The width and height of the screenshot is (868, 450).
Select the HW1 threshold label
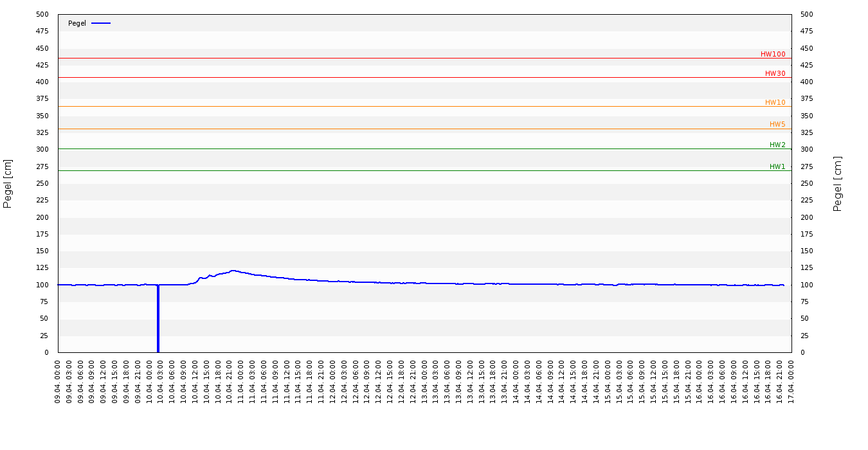click(777, 167)
